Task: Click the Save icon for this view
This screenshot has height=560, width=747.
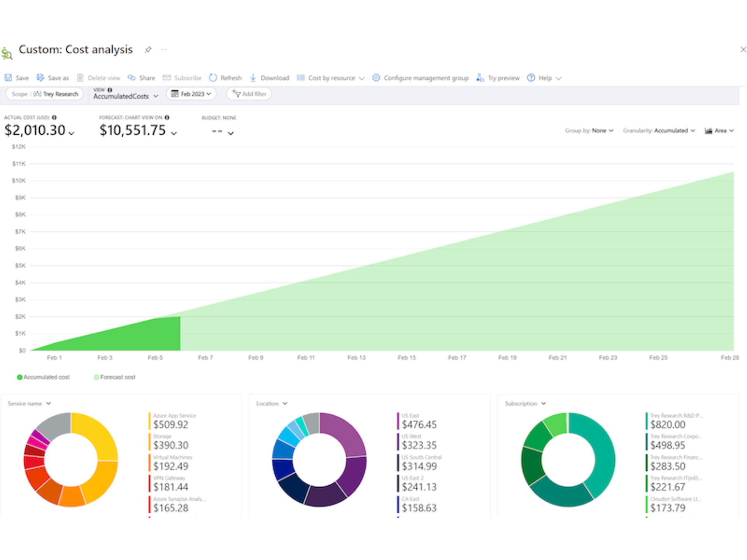Action: (8, 78)
